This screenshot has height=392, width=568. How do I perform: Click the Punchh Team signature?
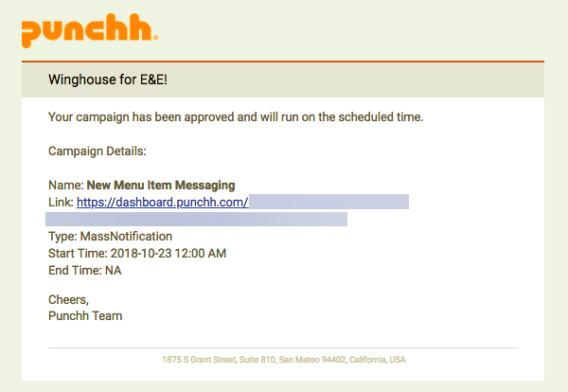click(x=85, y=315)
